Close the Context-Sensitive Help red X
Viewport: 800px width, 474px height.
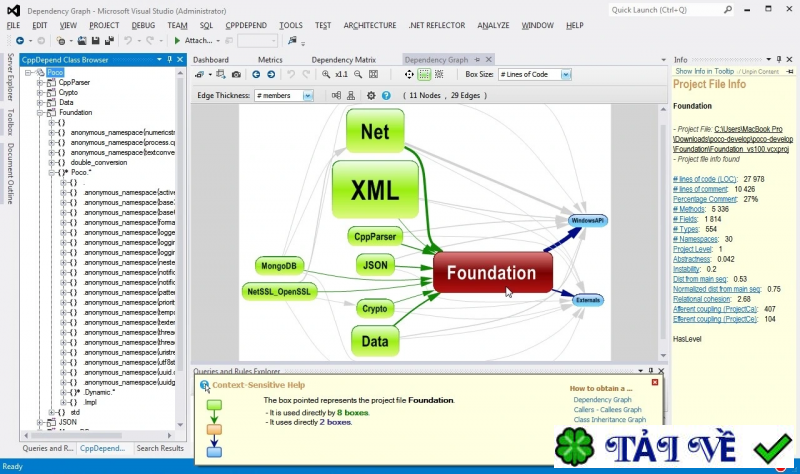click(655, 382)
